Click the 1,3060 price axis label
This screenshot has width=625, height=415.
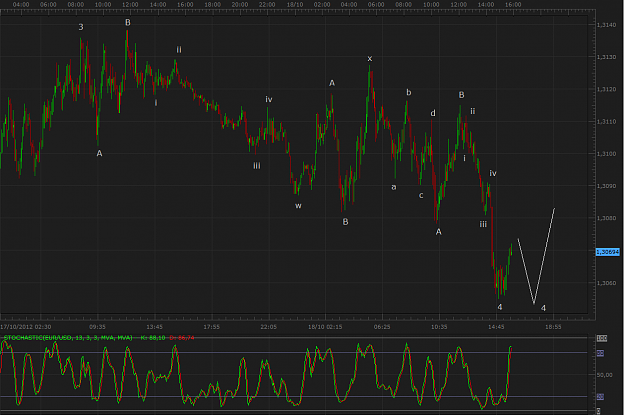(x=606, y=283)
